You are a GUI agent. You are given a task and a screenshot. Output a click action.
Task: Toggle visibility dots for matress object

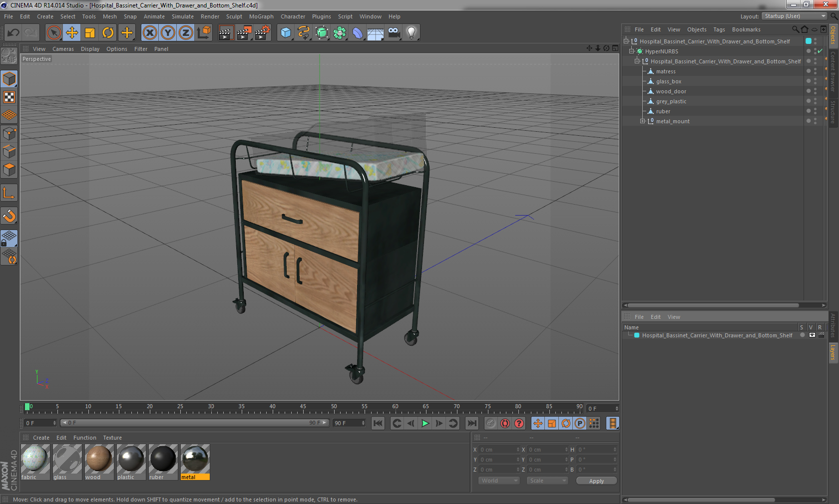point(816,71)
